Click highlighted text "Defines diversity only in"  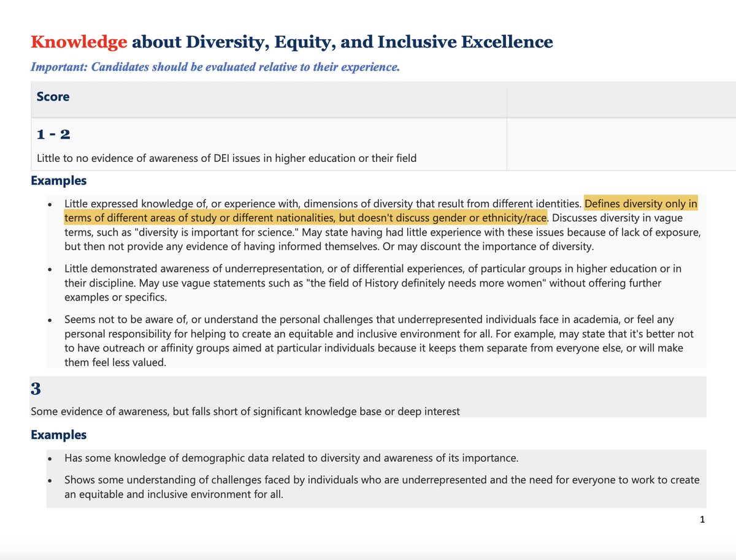tap(641, 203)
